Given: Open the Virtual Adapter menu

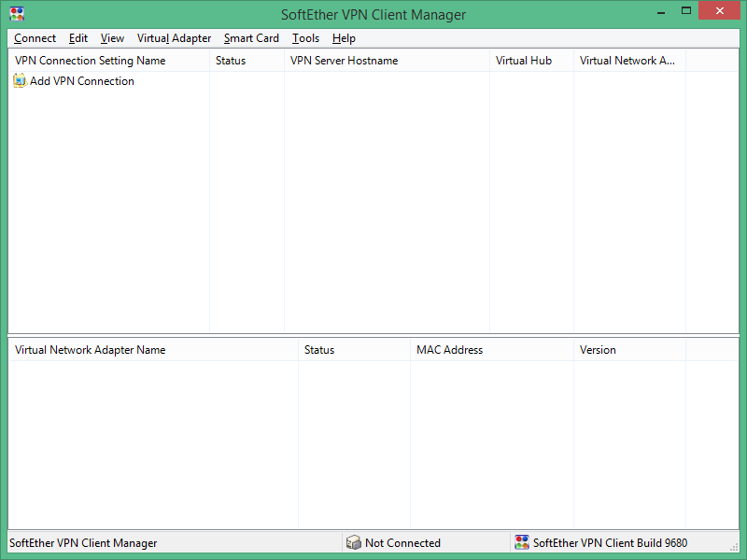Looking at the screenshot, I should (x=174, y=38).
